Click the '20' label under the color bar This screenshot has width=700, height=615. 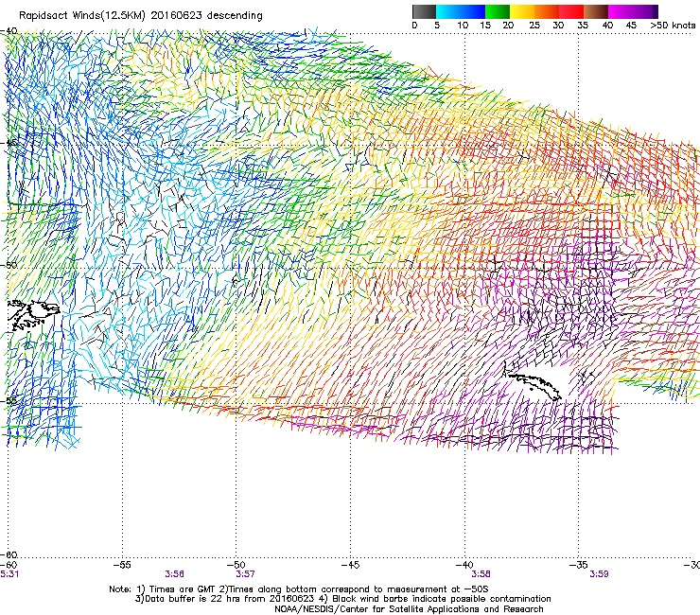click(x=508, y=26)
